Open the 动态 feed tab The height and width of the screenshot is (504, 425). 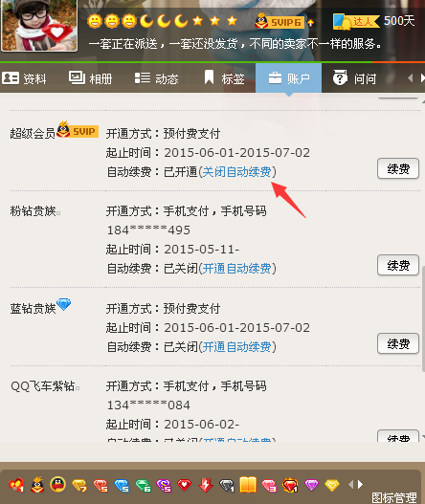tap(156, 78)
